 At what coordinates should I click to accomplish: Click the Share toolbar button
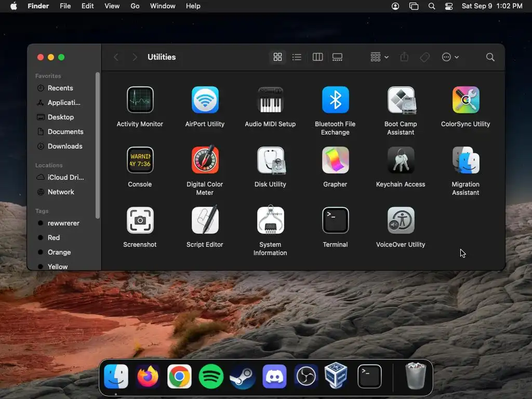pos(404,57)
